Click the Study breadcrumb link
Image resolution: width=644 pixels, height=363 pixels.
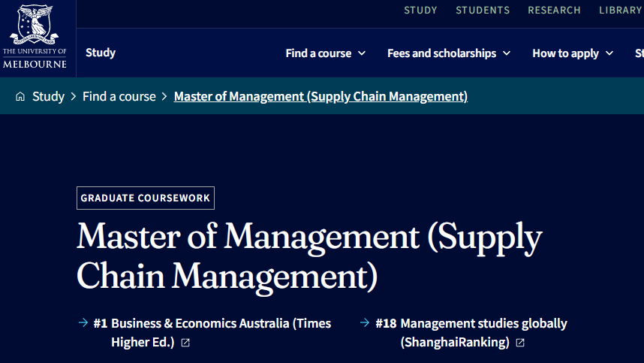(48, 97)
